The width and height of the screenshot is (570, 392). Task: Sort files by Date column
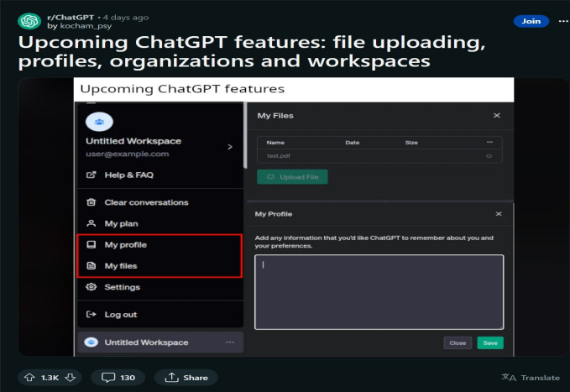tap(353, 143)
